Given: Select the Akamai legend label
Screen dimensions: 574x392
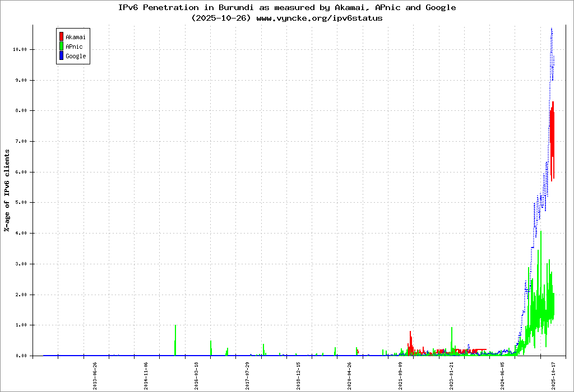Looking at the screenshot, I should (x=76, y=37).
